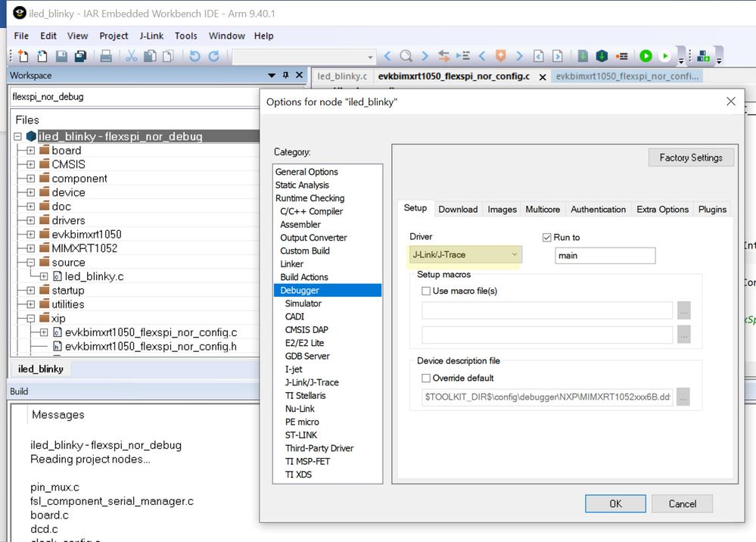This screenshot has height=542, width=756.
Task: Click the Save All toolbar icon
Action: point(80,57)
